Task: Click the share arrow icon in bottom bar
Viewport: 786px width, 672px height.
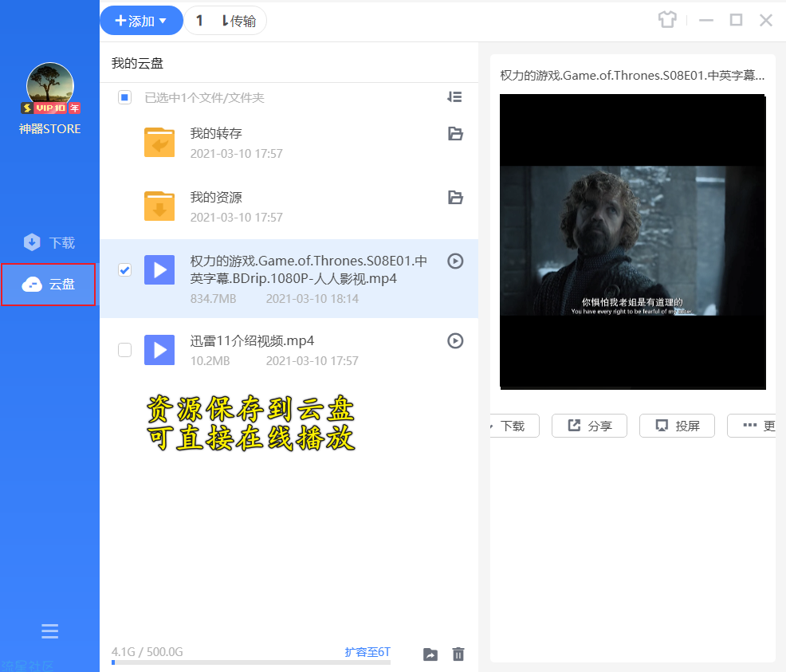Action: [x=430, y=654]
